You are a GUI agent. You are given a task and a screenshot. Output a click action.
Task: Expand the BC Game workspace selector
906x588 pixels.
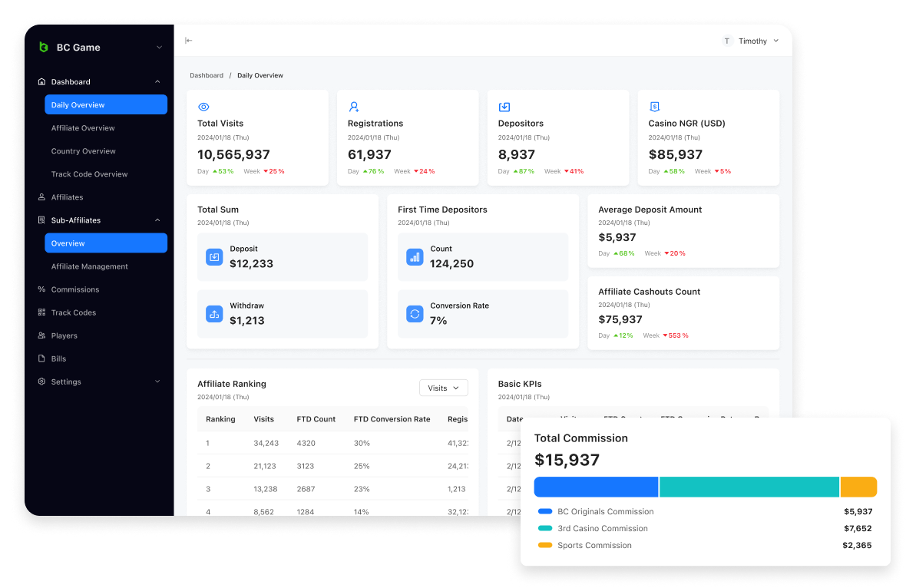159,48
